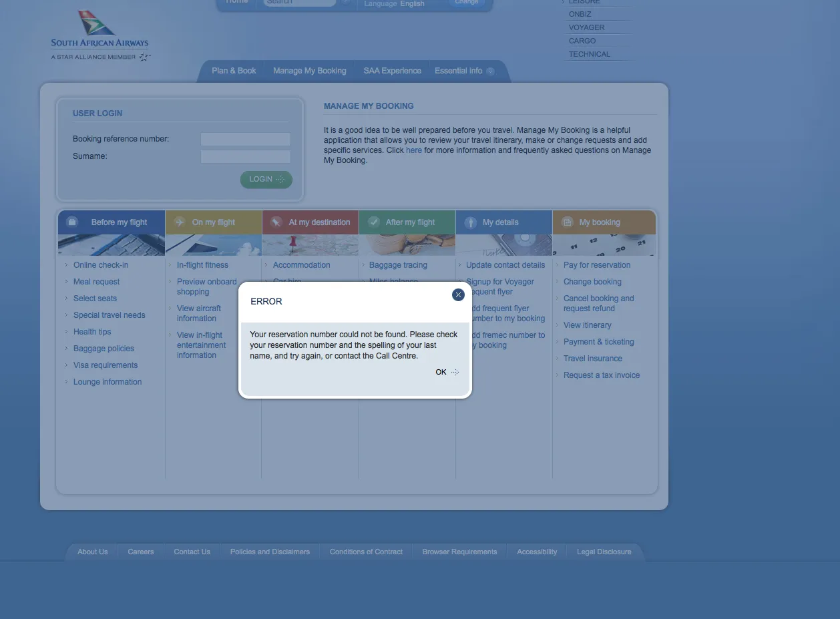Select the Before my flight header tab
840x619 pixels.
tap(112, 222)
